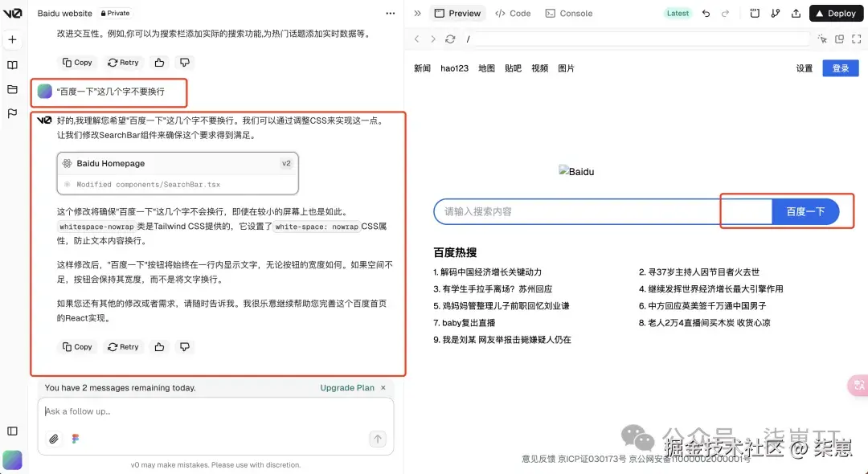Click the blue 登录 button
Viewport: 868px width, 474px height.
pos(841,68)
